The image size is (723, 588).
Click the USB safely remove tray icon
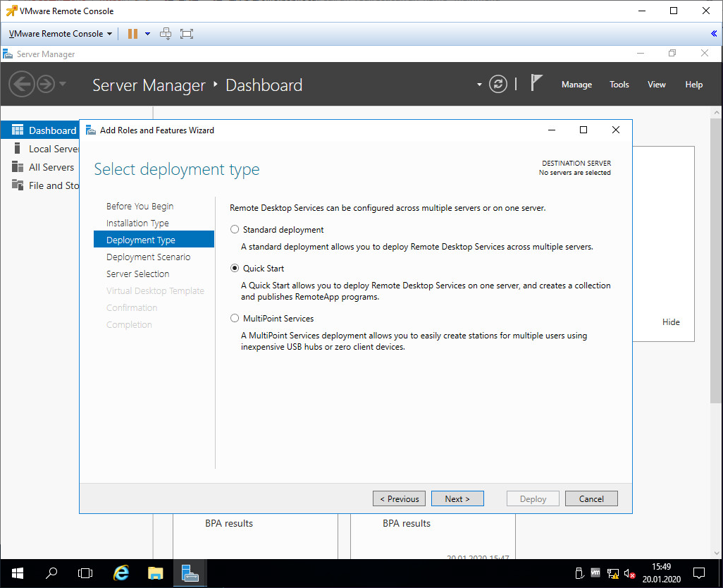tap(580, 573)
